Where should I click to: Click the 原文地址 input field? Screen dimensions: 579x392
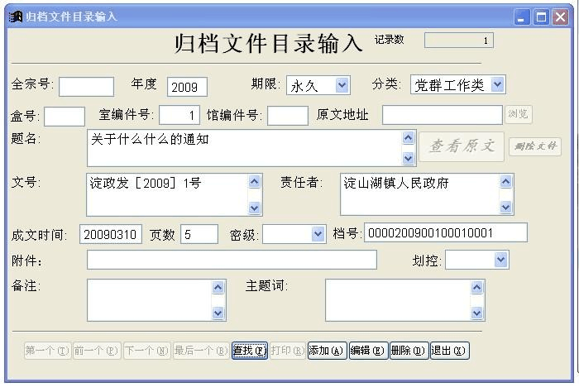pyautogui.click(x=443, y=115)
